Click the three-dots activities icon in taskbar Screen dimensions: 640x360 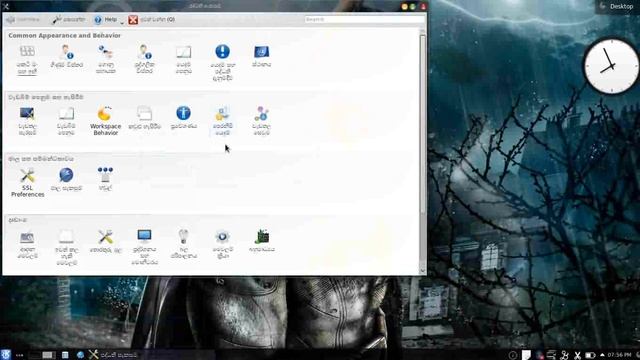19,355
